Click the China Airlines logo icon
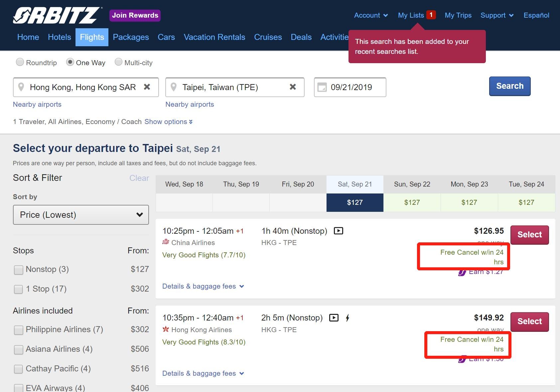The height and width of the screenshot is (392, 560). coord(166,242)
